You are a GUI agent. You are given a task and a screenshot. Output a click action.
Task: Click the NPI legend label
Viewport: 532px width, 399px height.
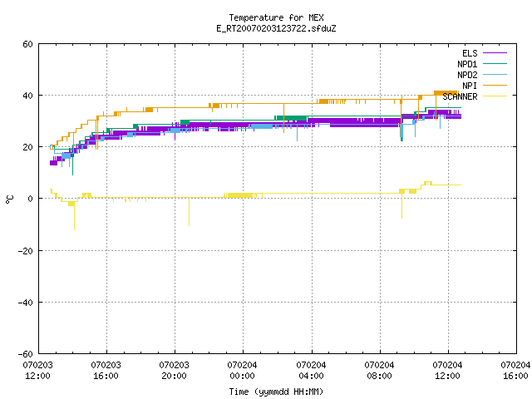pyautogui.click(x=470, y=86)
